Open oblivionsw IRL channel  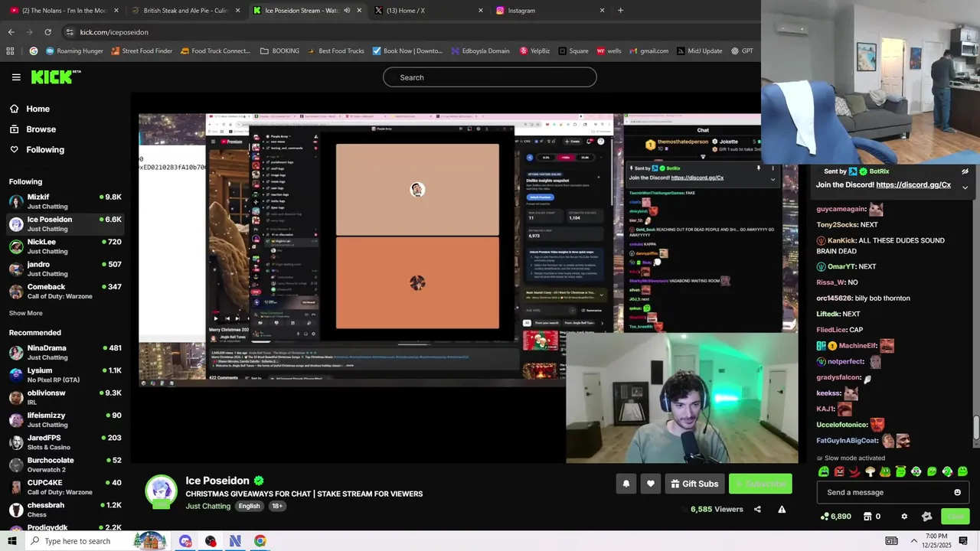click(65, 397)
